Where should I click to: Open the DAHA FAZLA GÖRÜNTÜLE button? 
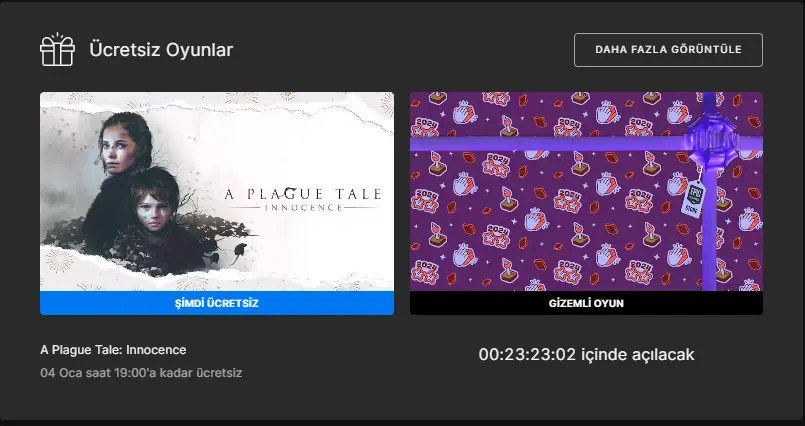pos(668,50)
